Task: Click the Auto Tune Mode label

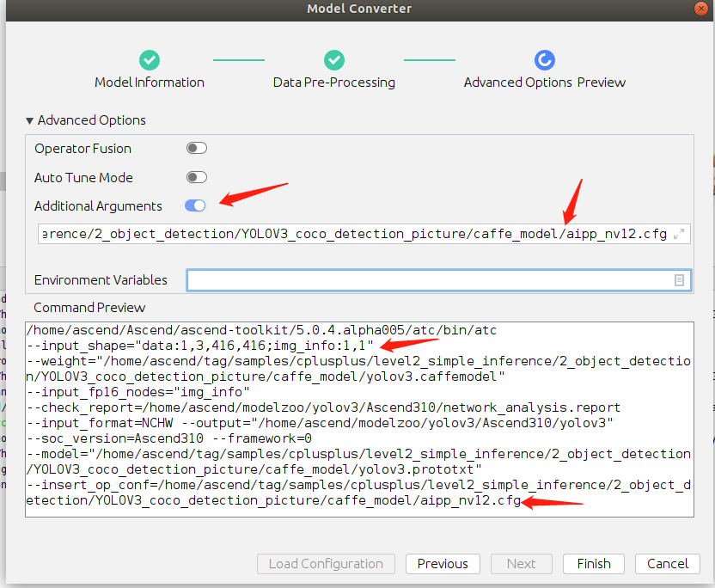Action: click(83, 177)
